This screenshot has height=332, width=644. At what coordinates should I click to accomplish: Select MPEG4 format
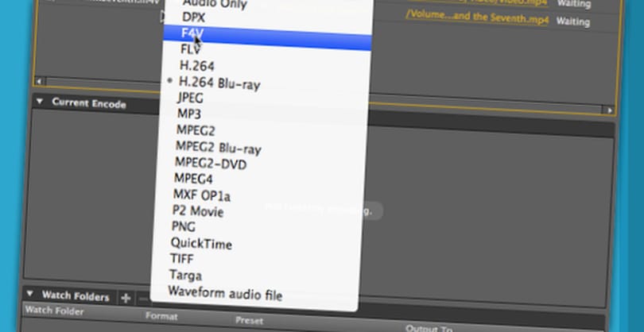click(x=193, y=179)
